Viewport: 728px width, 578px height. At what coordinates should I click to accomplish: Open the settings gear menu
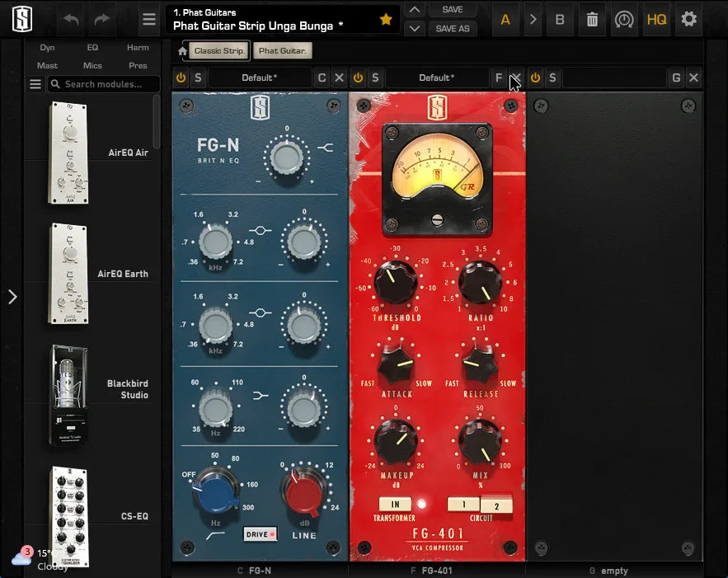[689, 19]
